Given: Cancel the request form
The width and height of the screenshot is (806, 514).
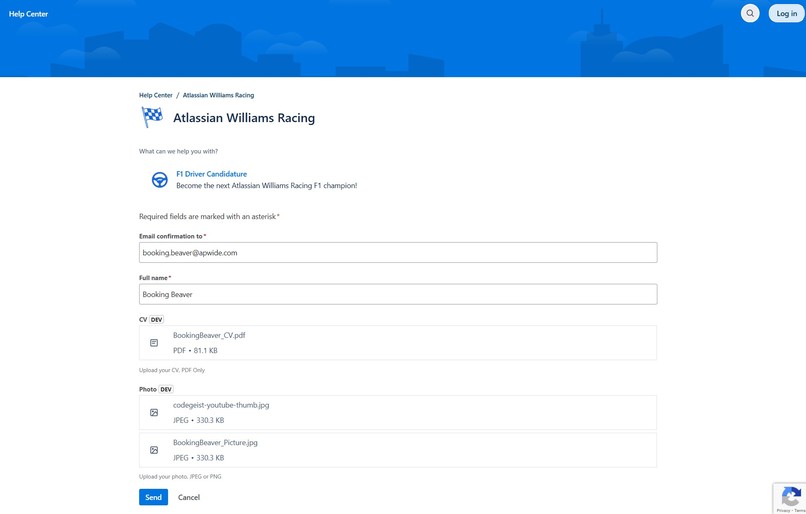Looking at the screenshot, I should point(189,497).
